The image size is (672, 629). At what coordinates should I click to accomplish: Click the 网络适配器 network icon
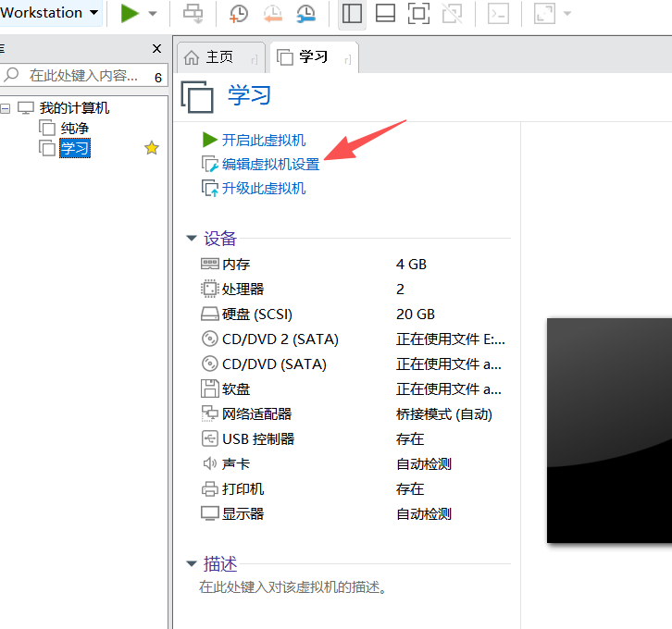[x=210, y=413]
